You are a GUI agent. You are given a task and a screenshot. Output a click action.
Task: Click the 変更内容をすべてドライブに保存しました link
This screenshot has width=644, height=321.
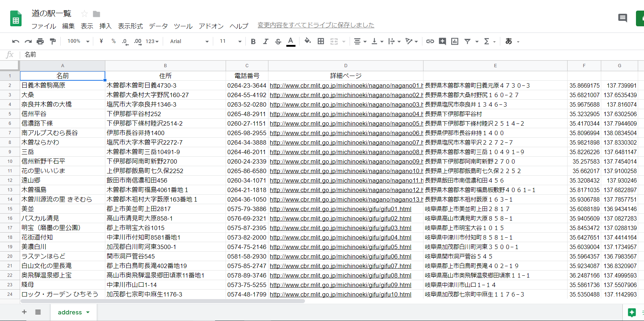(316, 25)
